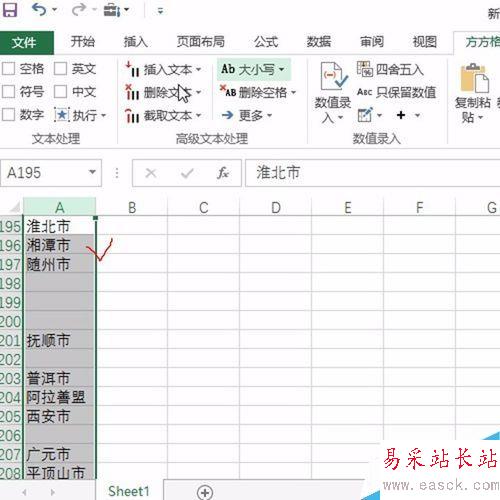Select the 方方格子 ribbon tab
Viewport: 500px width, 500px height.
click(482, 42)
